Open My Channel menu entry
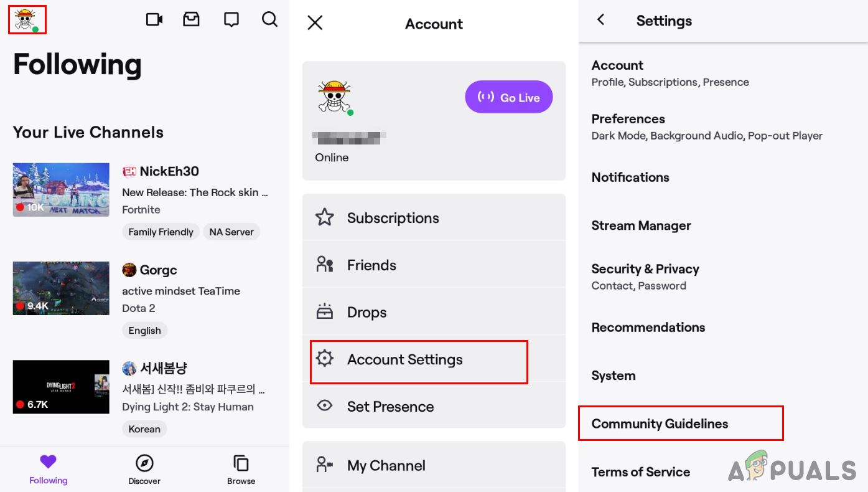 [x=434, y=465]
